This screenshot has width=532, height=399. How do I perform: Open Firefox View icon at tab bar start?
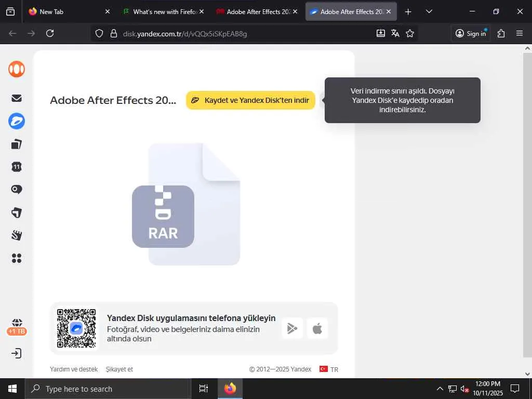pyautogui.click(x=10, y=12)
